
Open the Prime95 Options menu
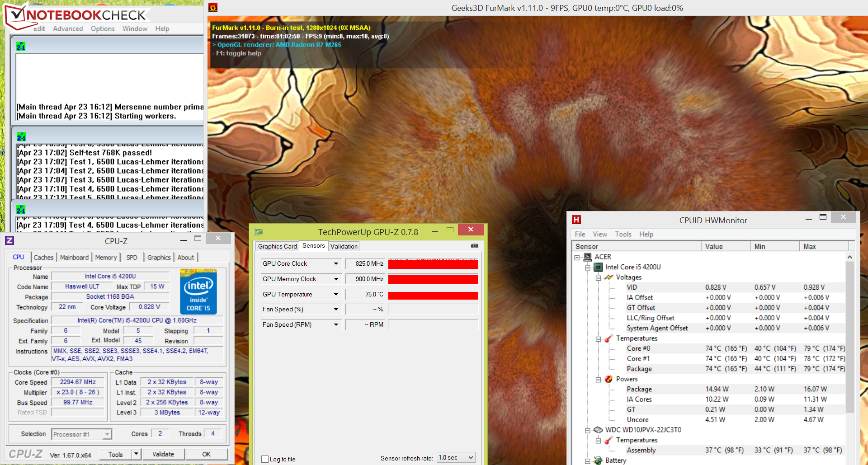pos(103,28)
